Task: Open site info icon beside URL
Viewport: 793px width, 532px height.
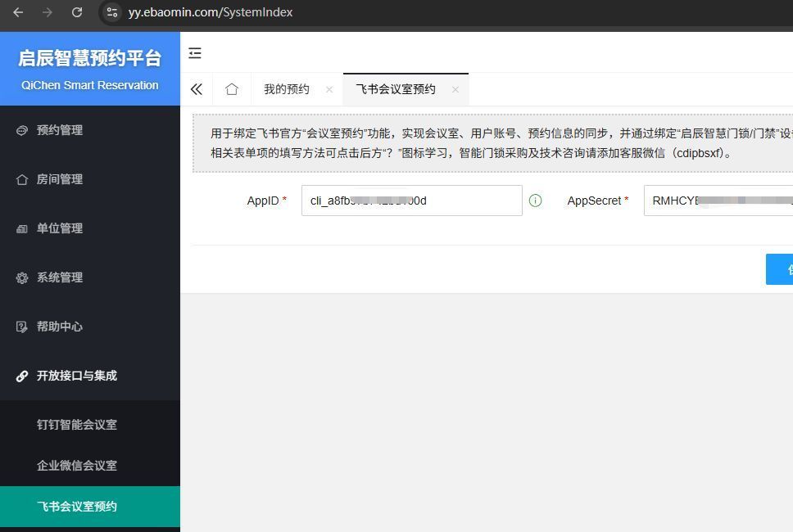Action: [112, 12]
